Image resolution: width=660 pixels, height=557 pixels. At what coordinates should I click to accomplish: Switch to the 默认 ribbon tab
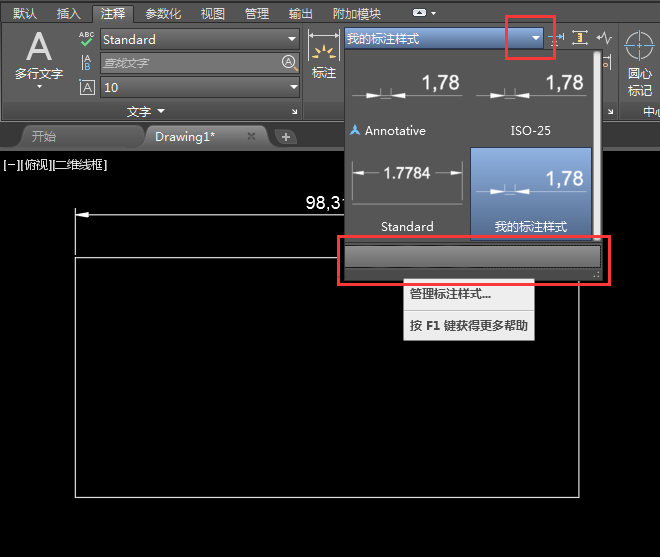tap(25, 13)
